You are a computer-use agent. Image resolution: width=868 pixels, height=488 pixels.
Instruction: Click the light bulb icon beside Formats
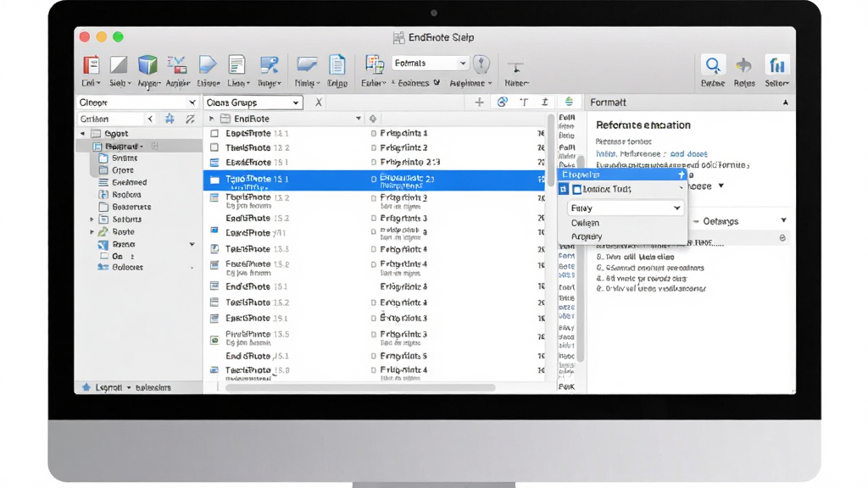[x=481, y=64]
